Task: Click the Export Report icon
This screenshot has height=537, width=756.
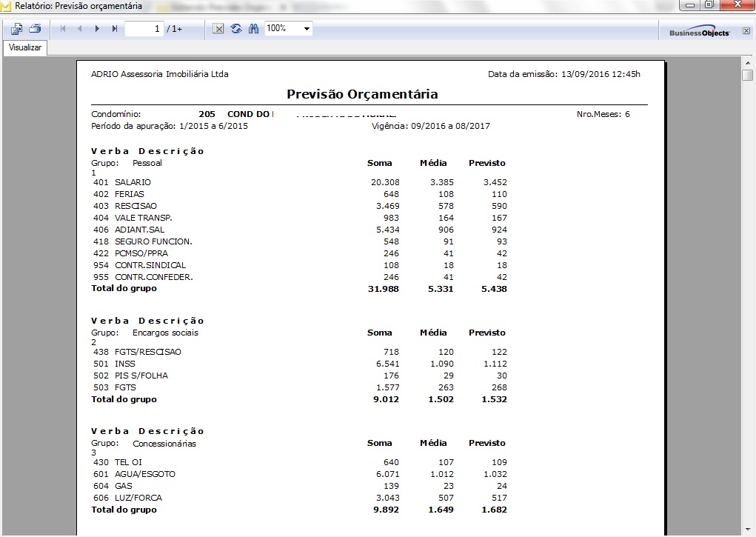Action: [16, 29]
